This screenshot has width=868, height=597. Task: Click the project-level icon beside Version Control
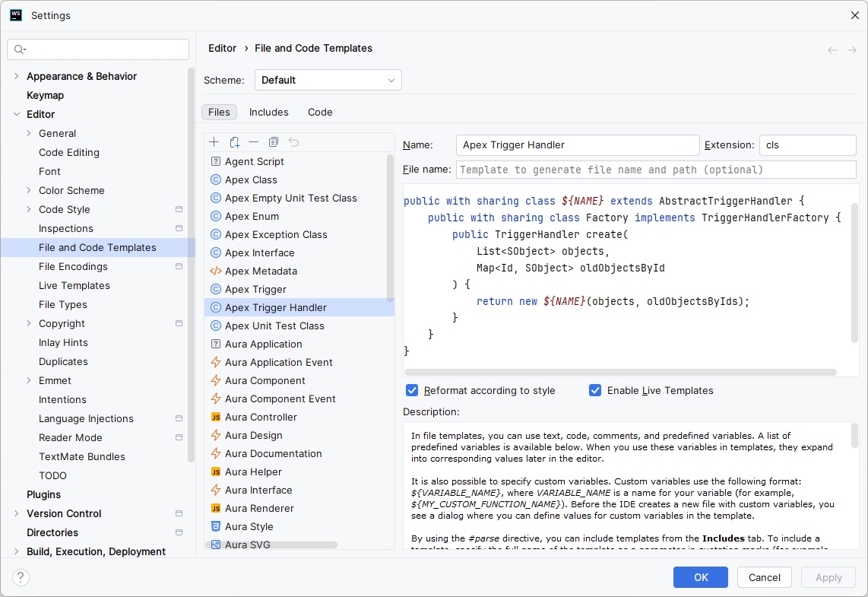[x=179, y=513]
